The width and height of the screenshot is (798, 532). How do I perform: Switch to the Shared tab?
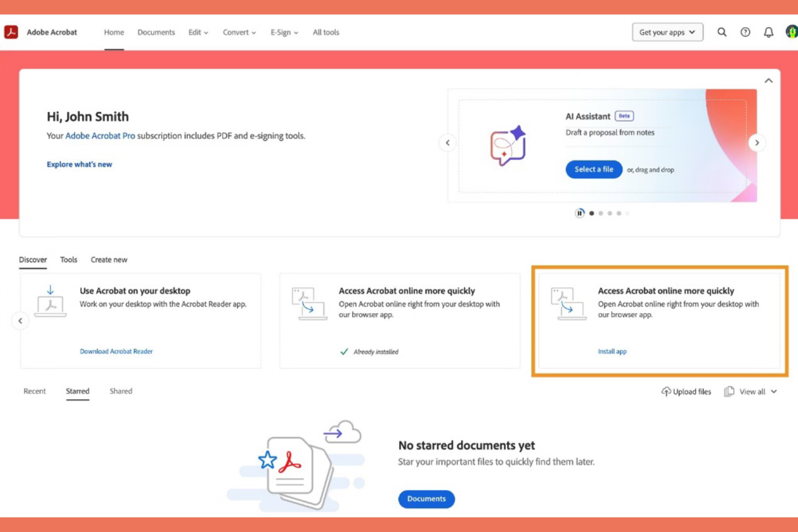click(x=121, y=391)
